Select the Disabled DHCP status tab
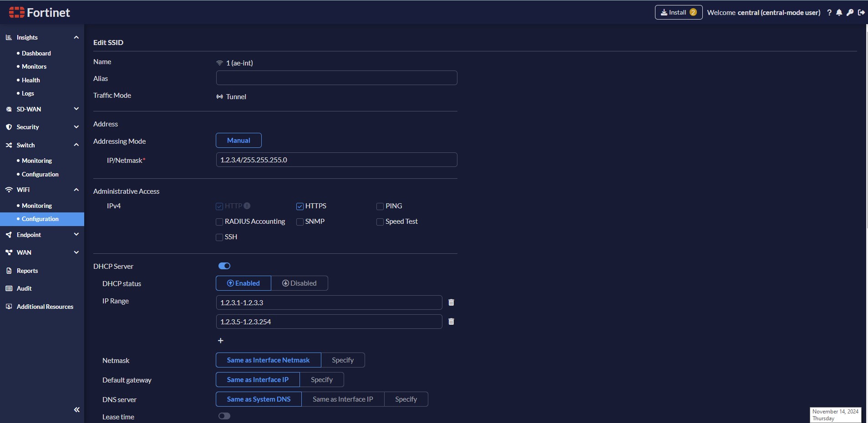 coord(300,283)
